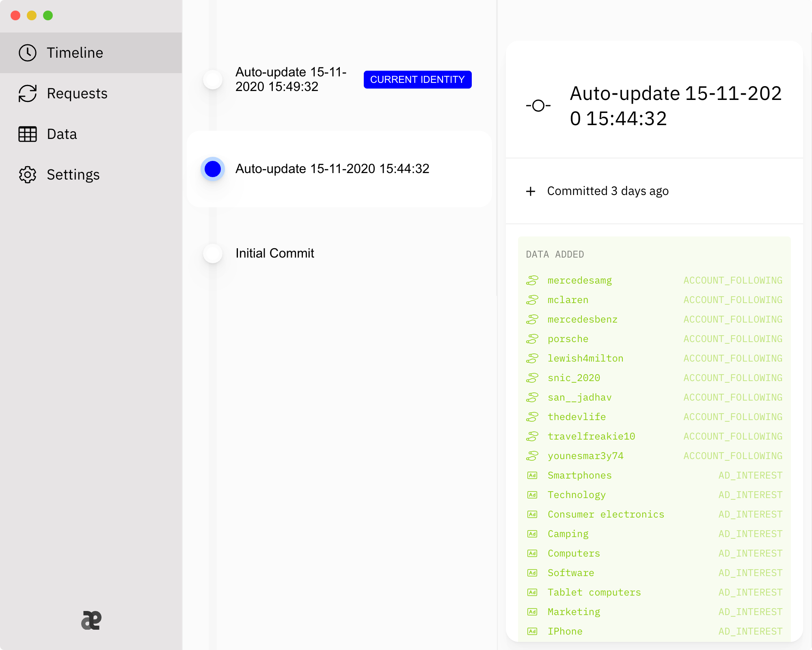The image size is (812, 650).
Task: Click the Requests refresh-arrows icon
Action: 28,93
